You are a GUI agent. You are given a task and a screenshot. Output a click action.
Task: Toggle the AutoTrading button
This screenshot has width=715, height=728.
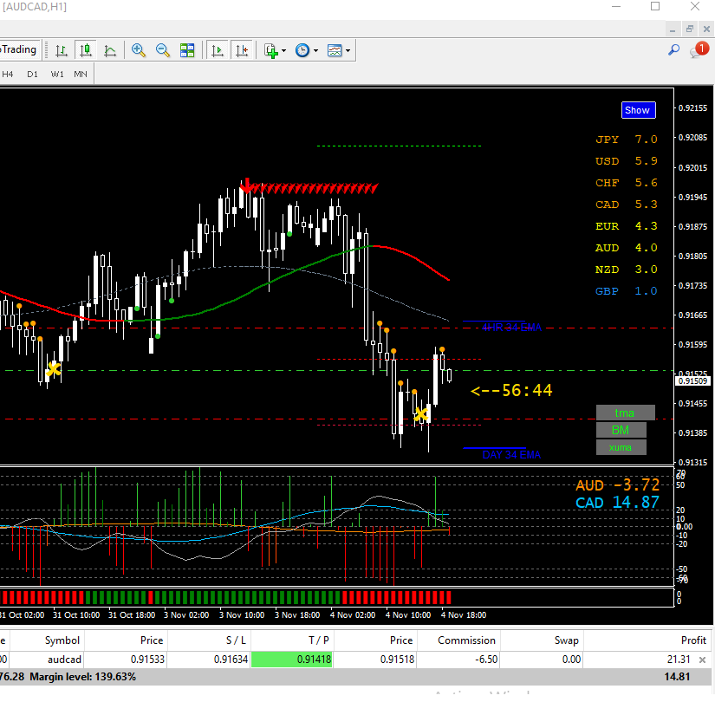tap(19, 49)
